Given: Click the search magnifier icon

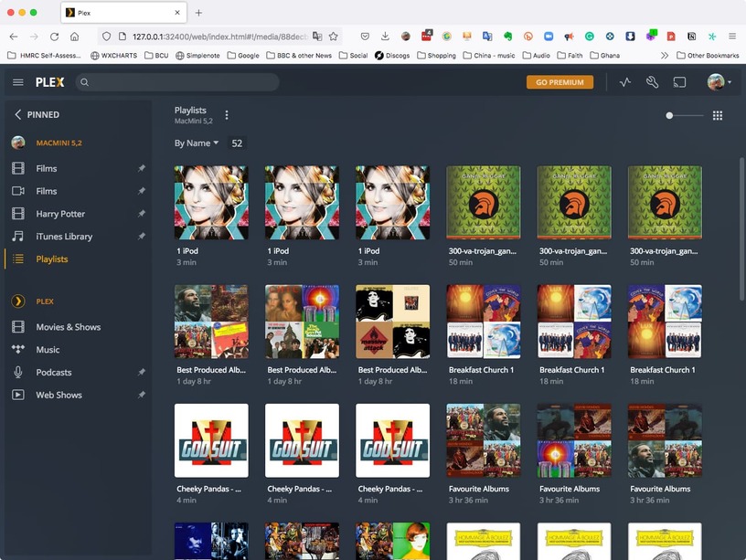Looking at the screenshot, I should [x=84, y=82].
